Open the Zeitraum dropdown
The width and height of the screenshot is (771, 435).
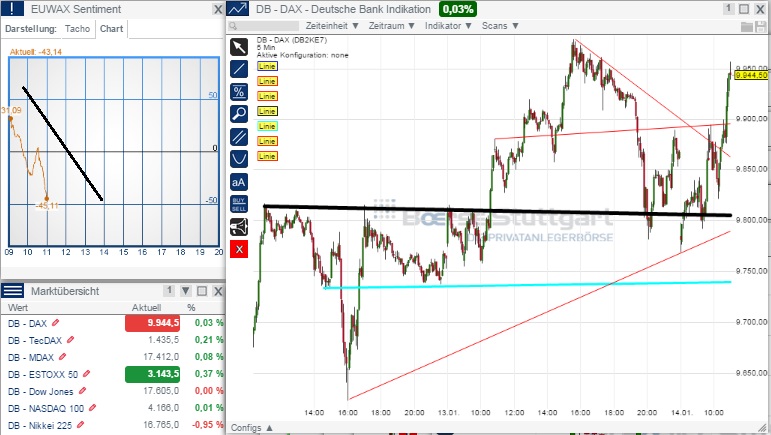pos(391,26)
